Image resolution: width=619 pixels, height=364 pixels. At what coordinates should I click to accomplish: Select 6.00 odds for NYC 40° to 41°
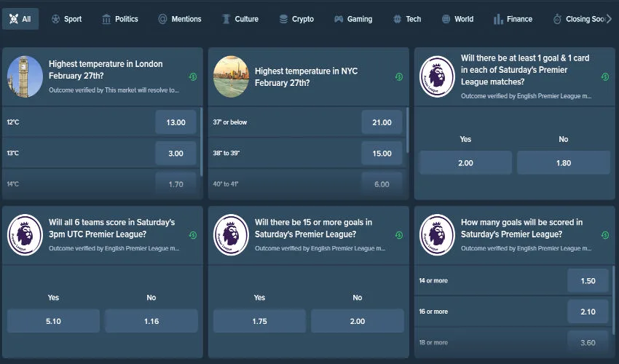click(382, 184)
